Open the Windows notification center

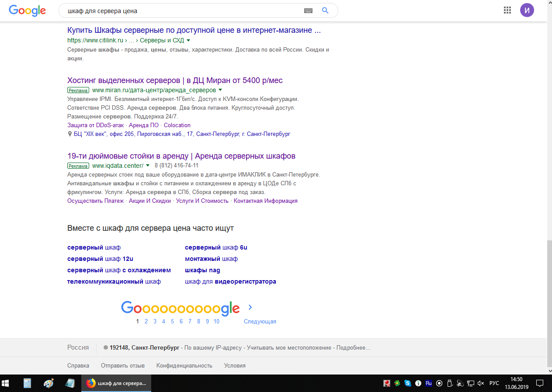540,383
